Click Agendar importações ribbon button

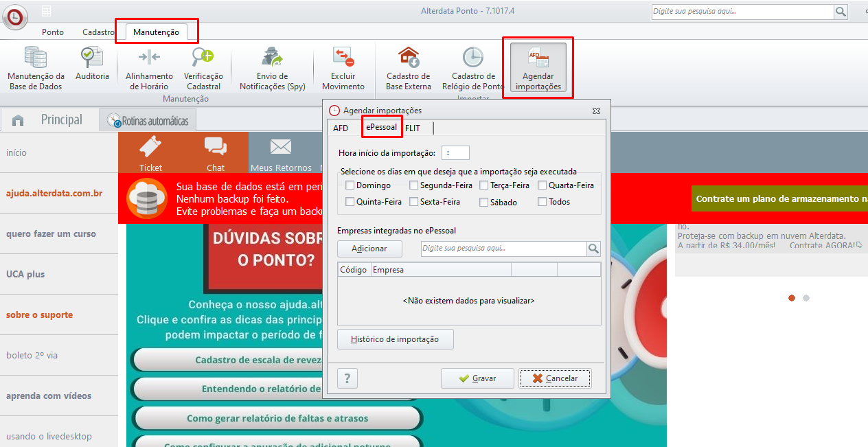(x=538, y=68)
